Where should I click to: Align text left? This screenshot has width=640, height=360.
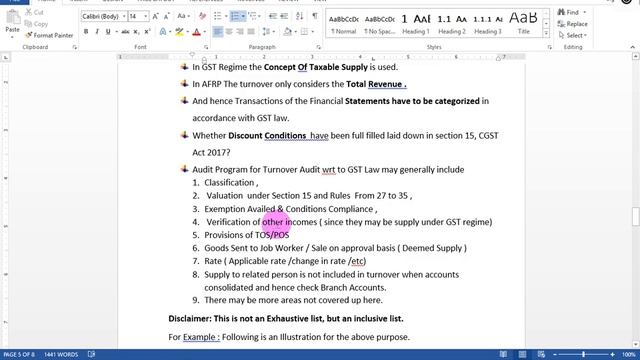click(218, 32)
